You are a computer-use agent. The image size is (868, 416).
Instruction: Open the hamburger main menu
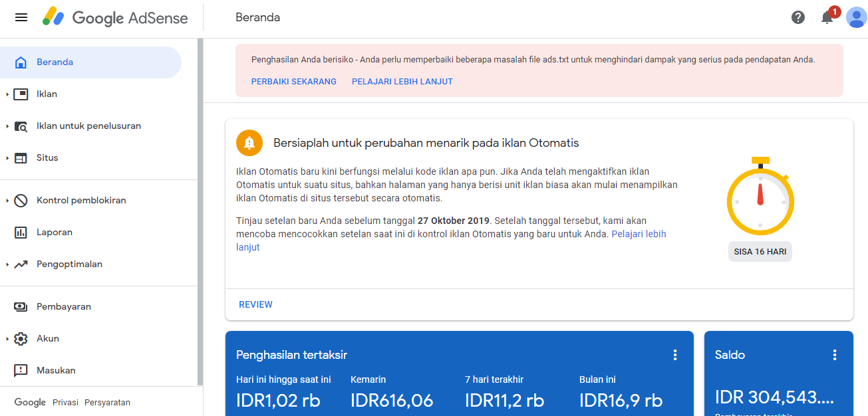pyautogui.click(x=21, y=17)
